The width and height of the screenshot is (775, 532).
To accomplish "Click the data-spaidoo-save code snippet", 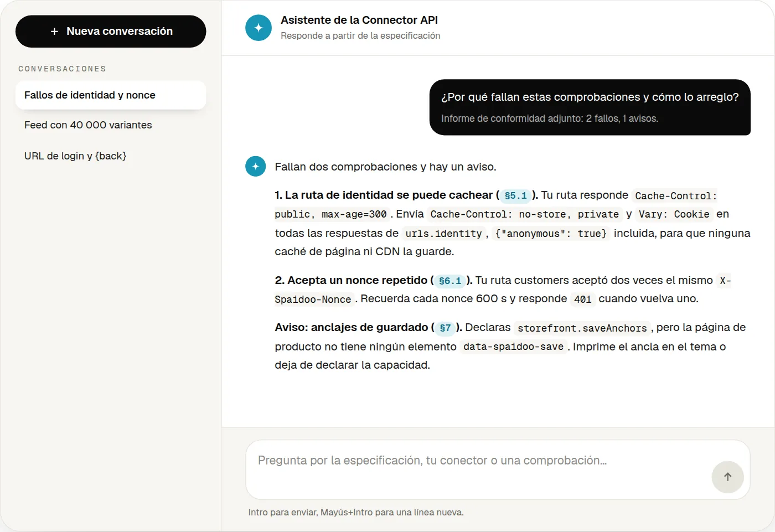I will 513,347.
